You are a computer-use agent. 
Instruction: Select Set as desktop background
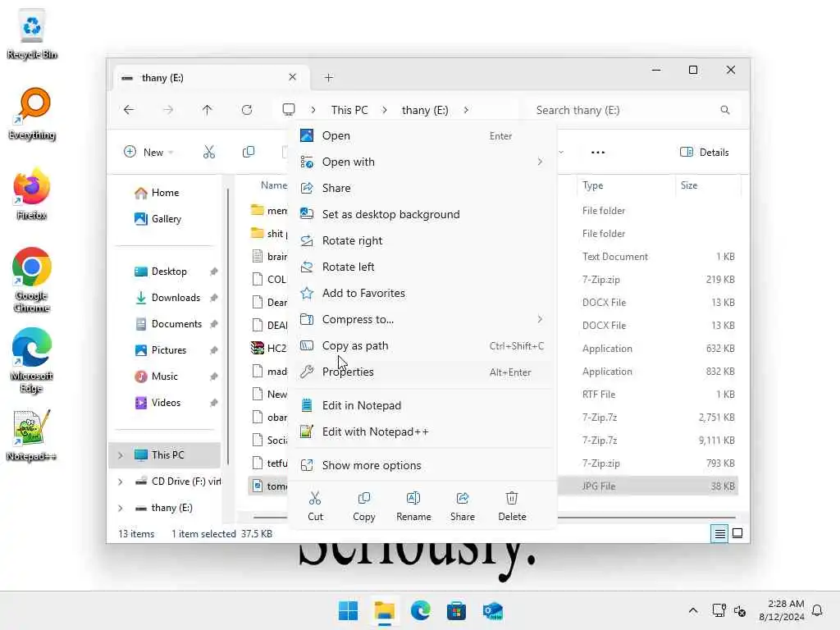tap(422, 214)
